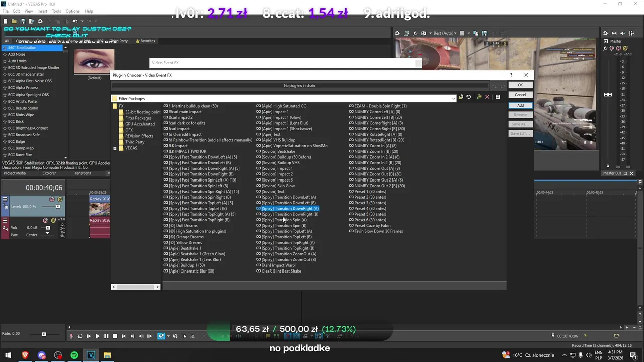
Task: Open Spotify from the Windows taskbar
Action: click(74, 355)
